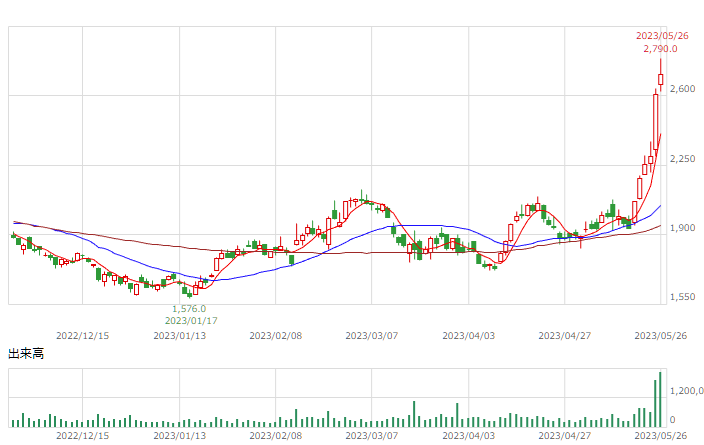Select the 1,900 price axis label

click(x=682, y=228)
